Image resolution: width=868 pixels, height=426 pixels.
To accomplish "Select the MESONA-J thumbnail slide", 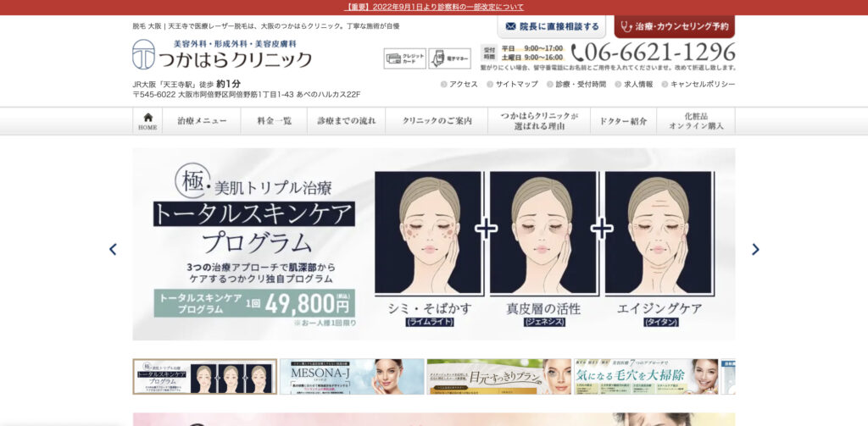I will (x=352, y=376).
